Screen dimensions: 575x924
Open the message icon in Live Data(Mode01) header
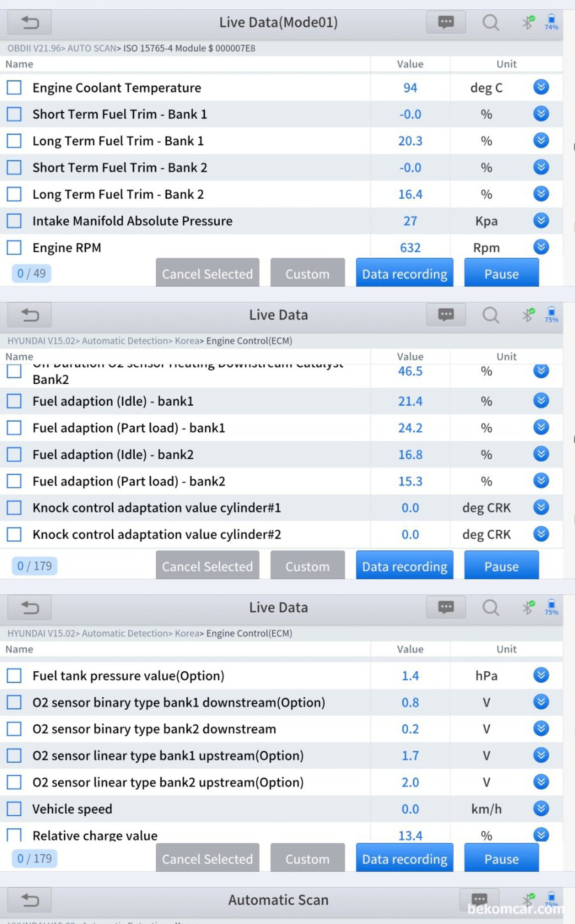click(446, 22)
